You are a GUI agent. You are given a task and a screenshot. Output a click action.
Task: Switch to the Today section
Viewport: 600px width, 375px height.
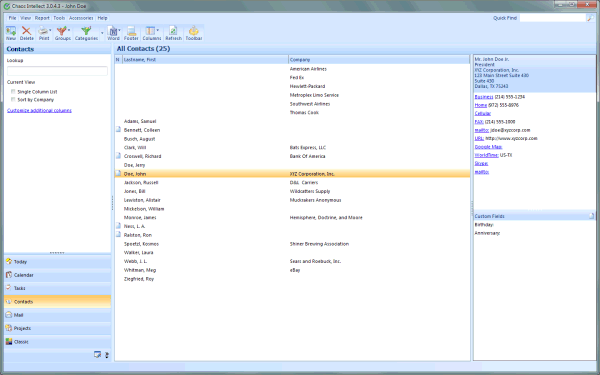coord(57,262)
